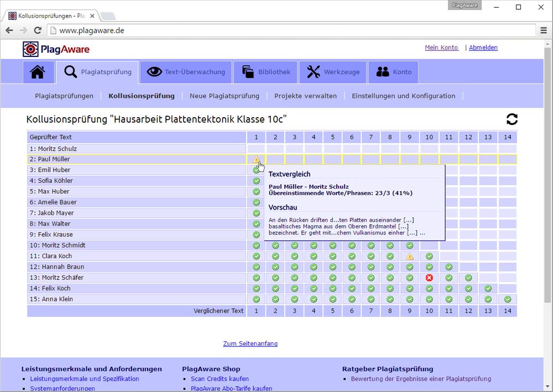
Task: Click green check in Felix Koch row, column 13
Action: tap(488, 289)
